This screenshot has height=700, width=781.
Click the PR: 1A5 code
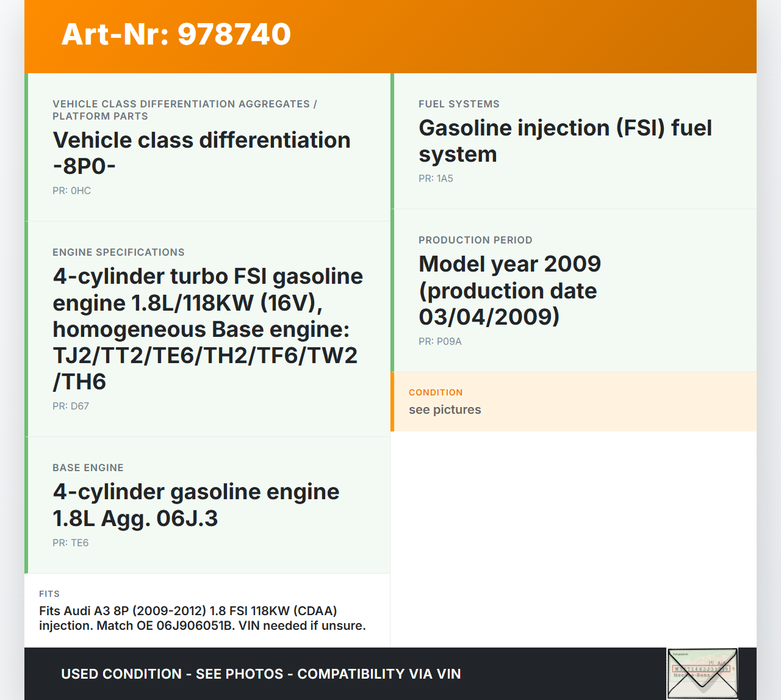tap(436, 178)
